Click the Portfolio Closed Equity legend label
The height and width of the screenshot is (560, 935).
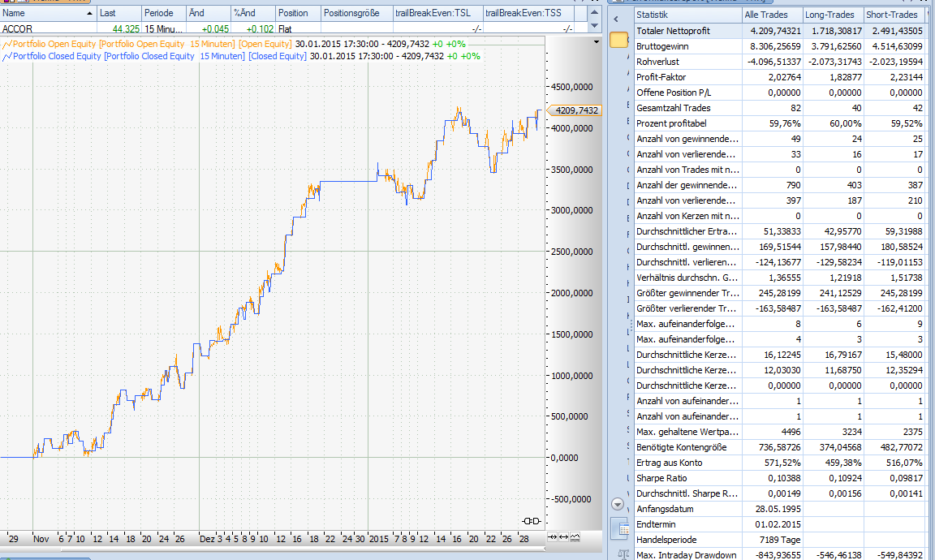[58, 56]
